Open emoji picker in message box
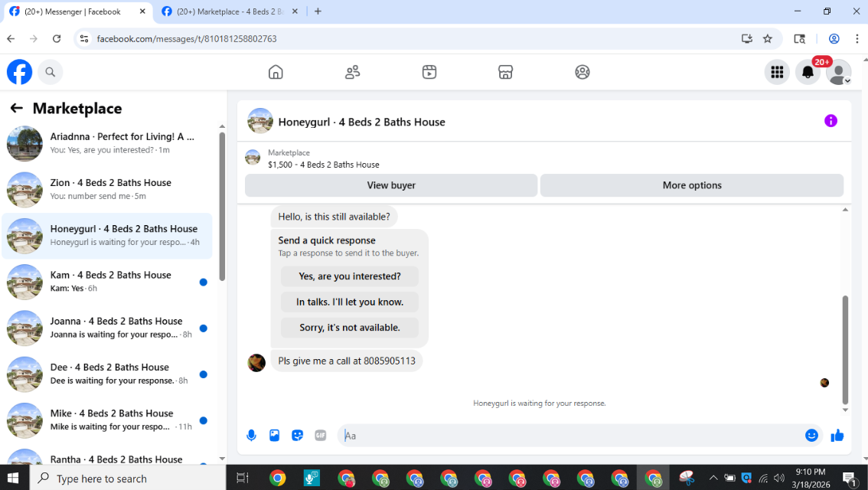This screenshot has width=868, height=490. click(811, 436)
